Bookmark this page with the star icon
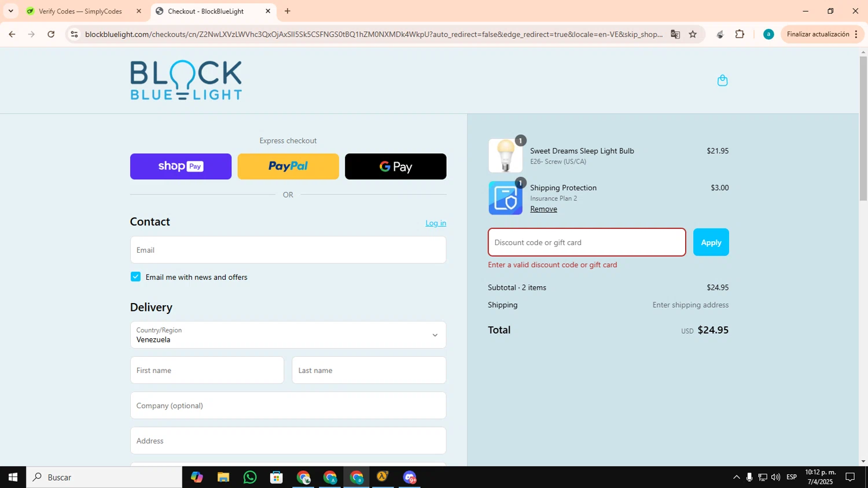Image resolution: width=868 pixels, height=488 pixels. click(693, 34)
